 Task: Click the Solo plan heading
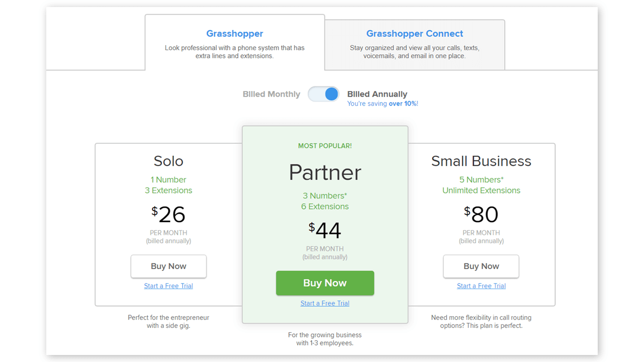169,161
